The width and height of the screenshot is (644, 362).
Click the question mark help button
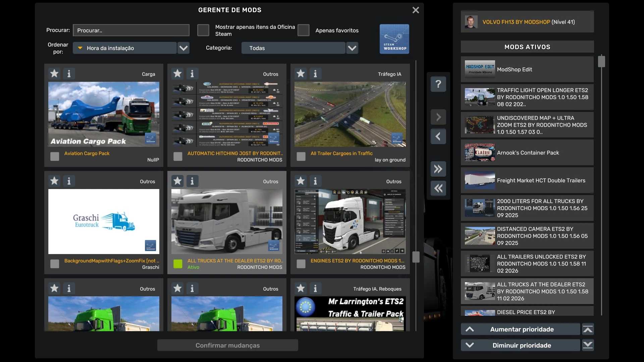[x=438, y=84]
